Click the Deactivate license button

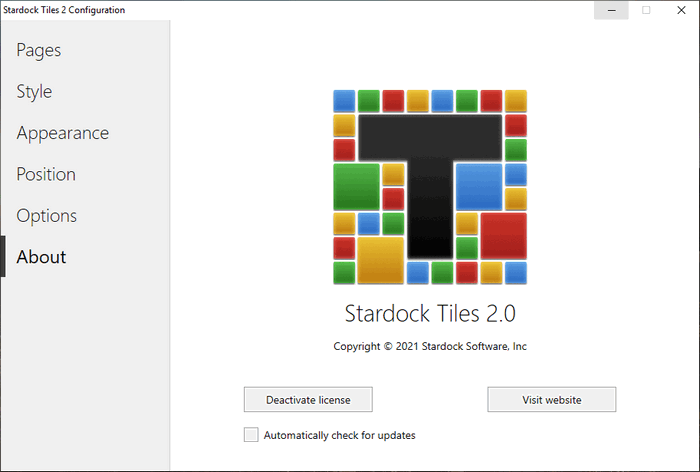point(309,399)
